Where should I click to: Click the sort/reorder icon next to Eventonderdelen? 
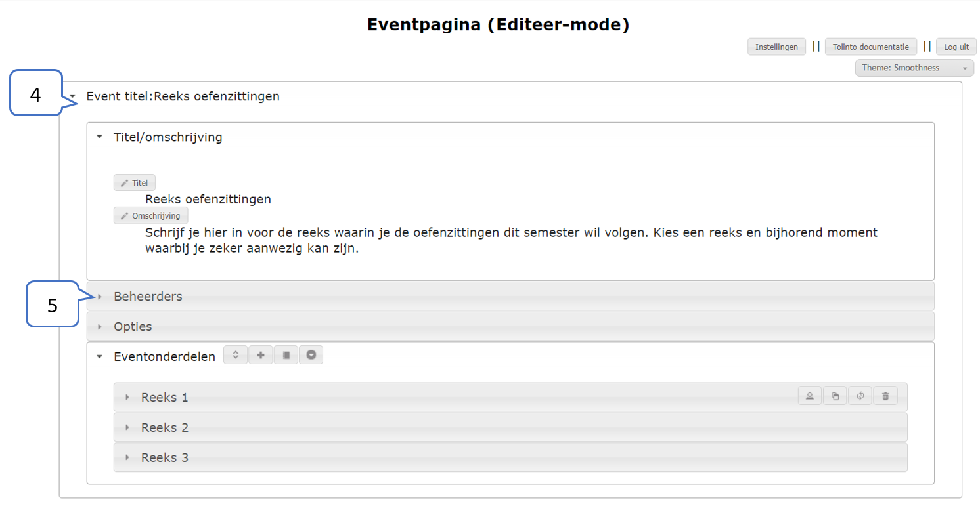236,355
